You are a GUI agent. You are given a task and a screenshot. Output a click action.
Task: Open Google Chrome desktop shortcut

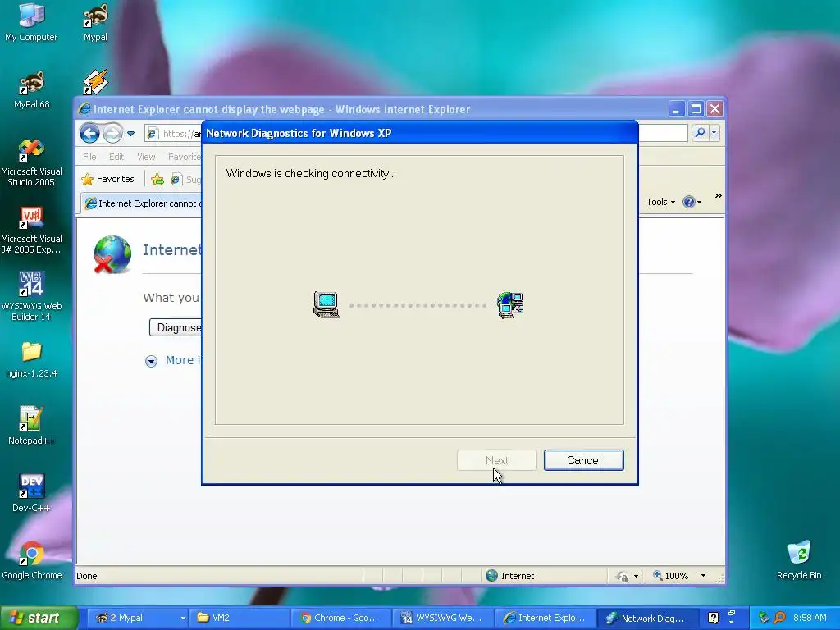[31, 560]
